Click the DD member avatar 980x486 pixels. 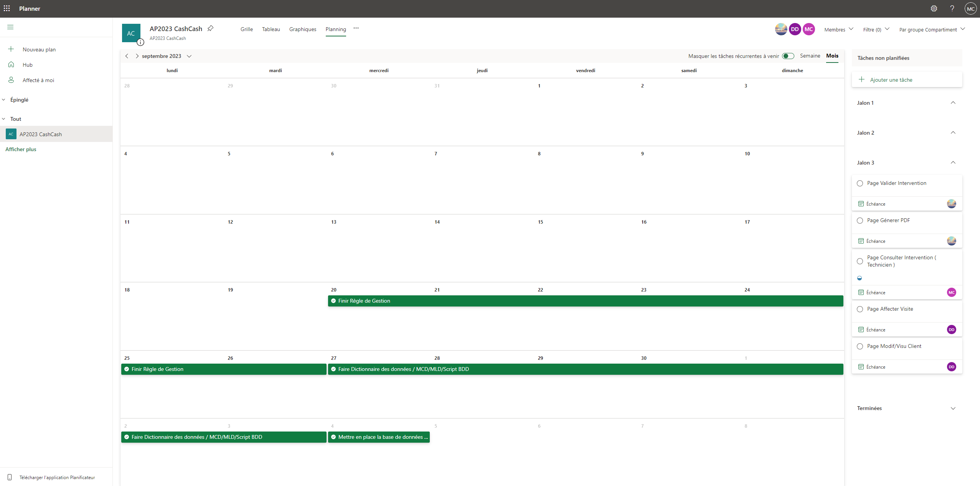[x=795, y=29]
